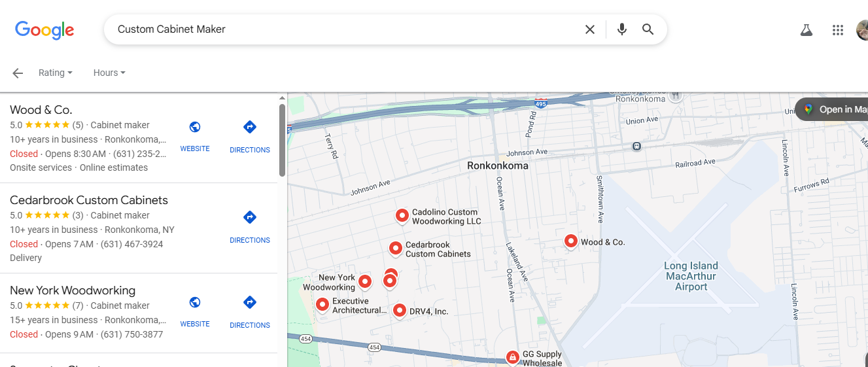Image resolution: width=868 pixels, height=367 pixels.
Task: Click the magnifying glass search icon
Action: click(648, 29)
